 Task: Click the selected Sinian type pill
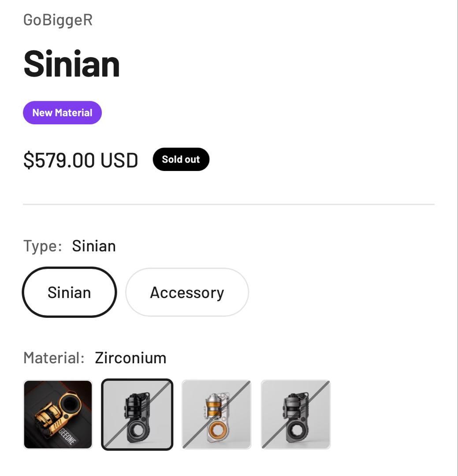point(69,292)
